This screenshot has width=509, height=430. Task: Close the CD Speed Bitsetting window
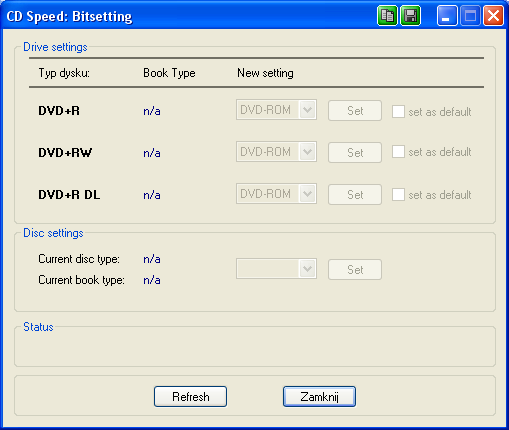click(x=493, y=16)
